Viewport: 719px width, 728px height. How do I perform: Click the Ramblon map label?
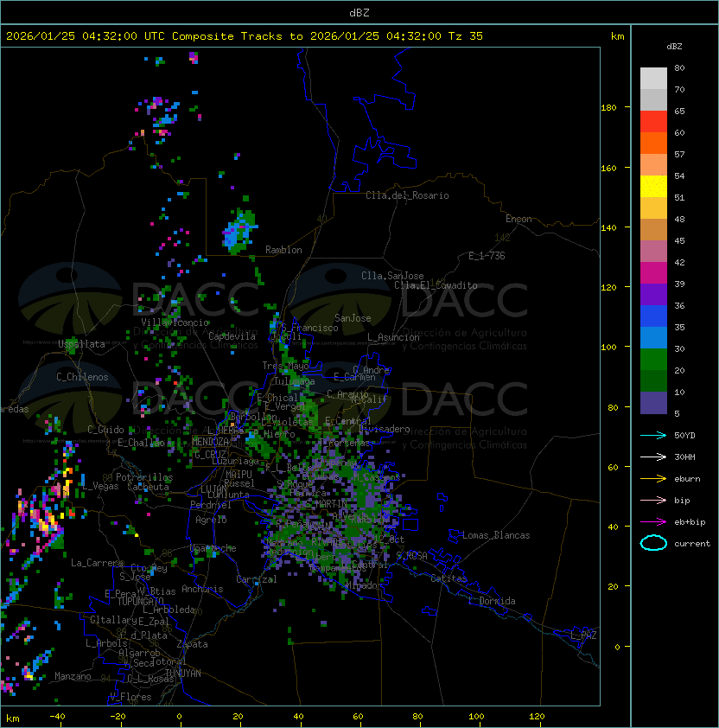point(283,250)
